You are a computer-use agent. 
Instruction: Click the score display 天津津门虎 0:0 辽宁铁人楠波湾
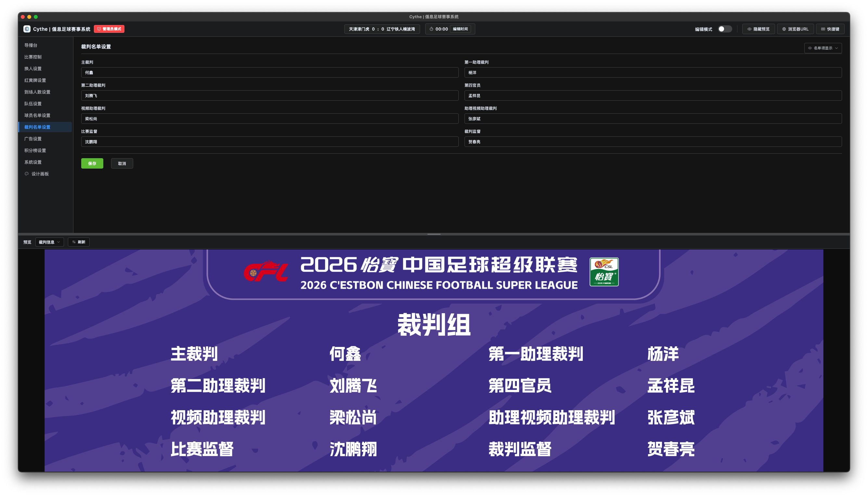(382, 29)
